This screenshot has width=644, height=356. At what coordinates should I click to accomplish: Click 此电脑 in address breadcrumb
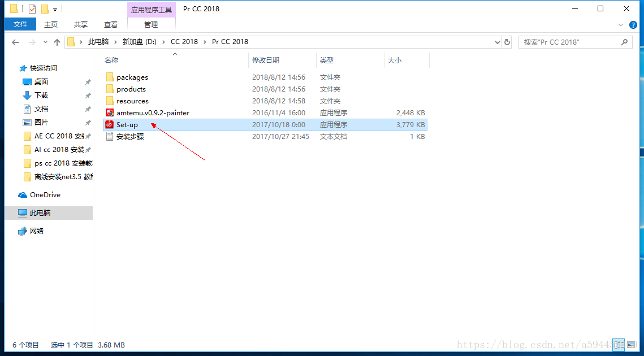(98, 42)
